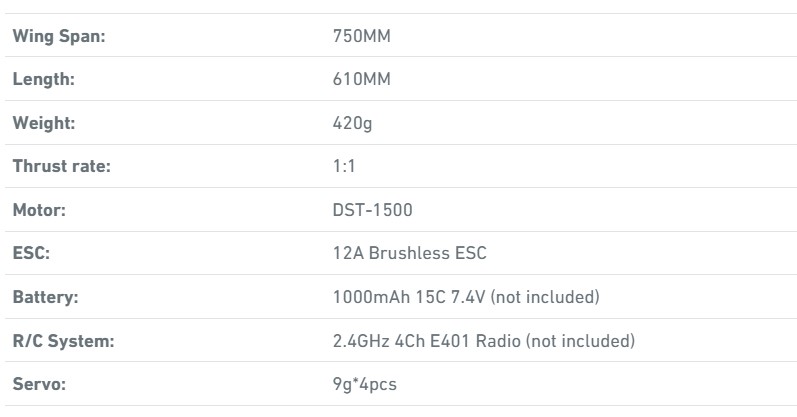Click the "Motor:" label

click(40, 210)
